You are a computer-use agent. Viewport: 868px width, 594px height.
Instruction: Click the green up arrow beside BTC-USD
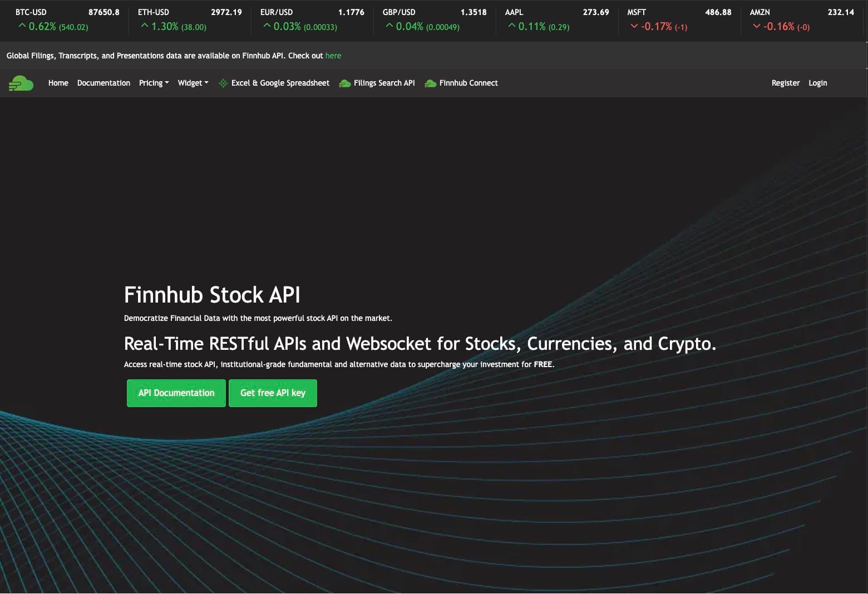22,24
